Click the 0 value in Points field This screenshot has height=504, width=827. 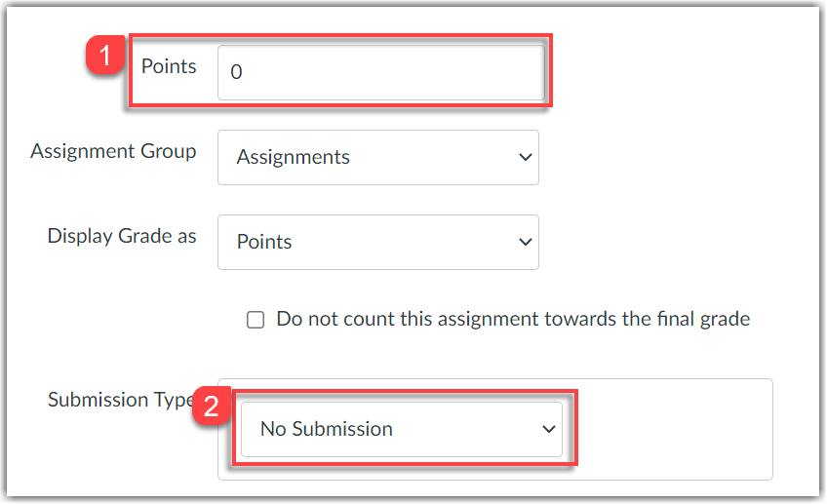point(237,73)
